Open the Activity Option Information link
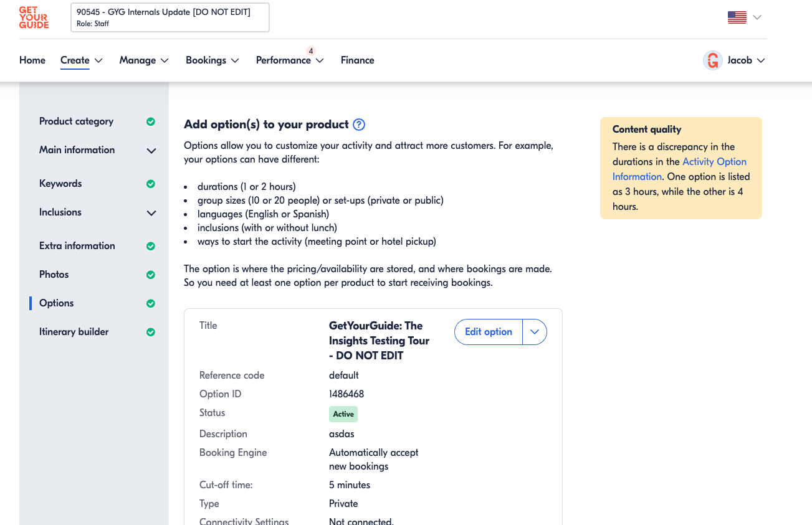812x525 pixels. tap(679, 169)
